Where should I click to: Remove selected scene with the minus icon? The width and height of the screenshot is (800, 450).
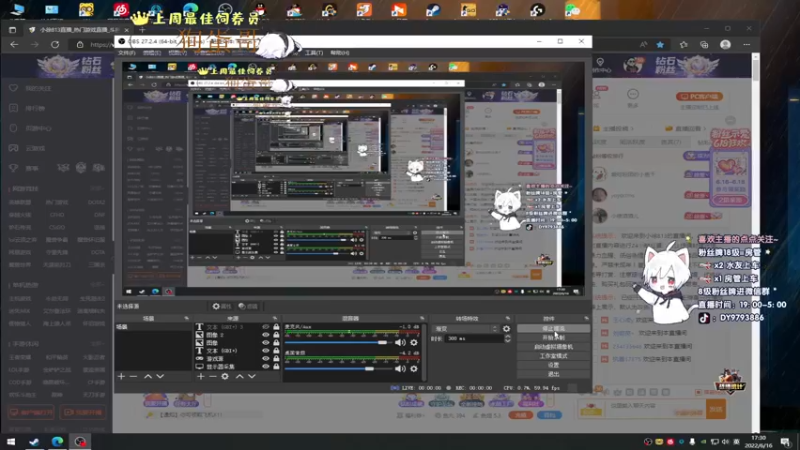tap(133, 377)
